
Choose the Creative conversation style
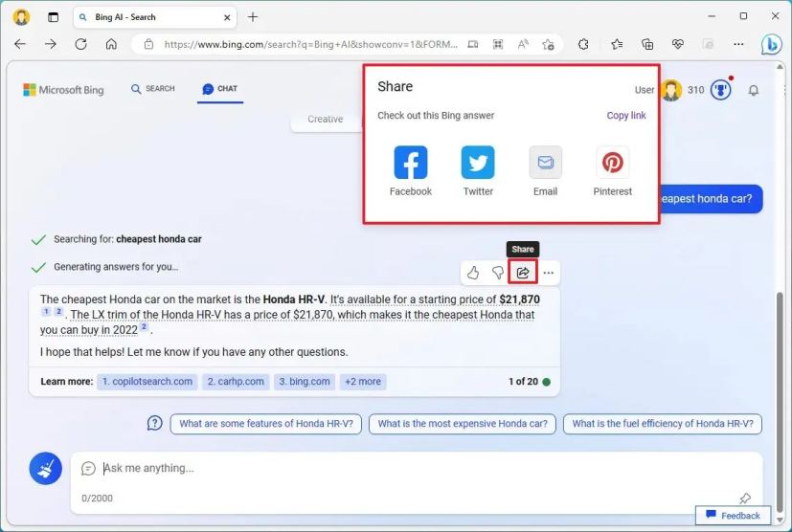coord(326,119)
